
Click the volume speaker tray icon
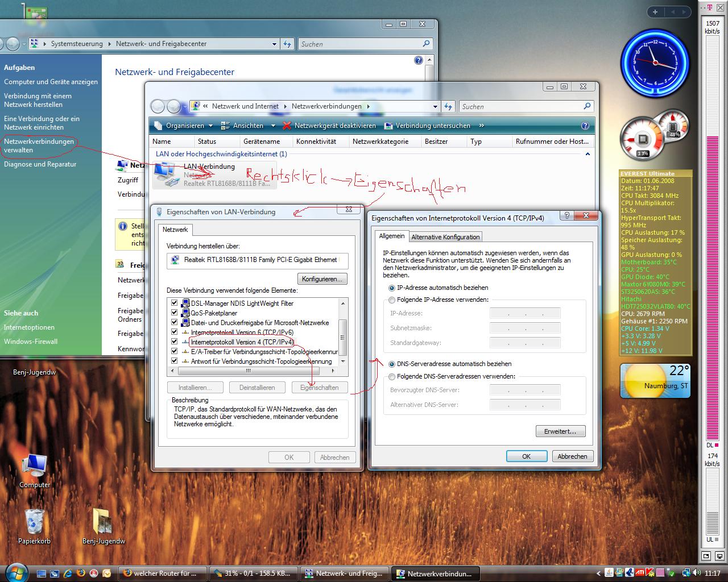coord(697,573)
